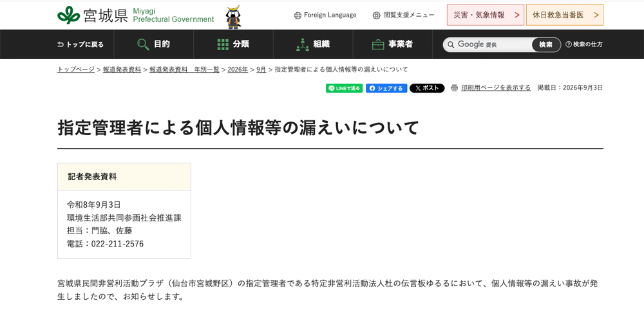This screenshot has height=312, width=644.
Task: Click the briefcase icon beside 事業者
Action: tap(378, 44)
